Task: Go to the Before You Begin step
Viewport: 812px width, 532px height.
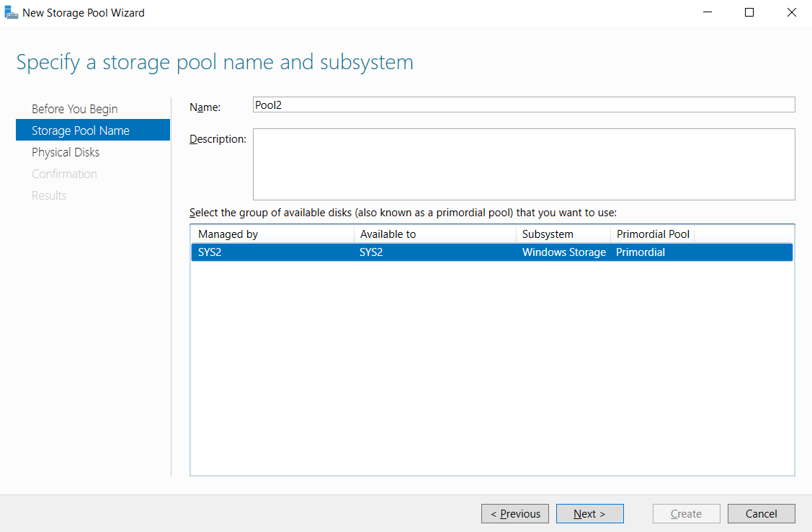Action: (75, 109)
